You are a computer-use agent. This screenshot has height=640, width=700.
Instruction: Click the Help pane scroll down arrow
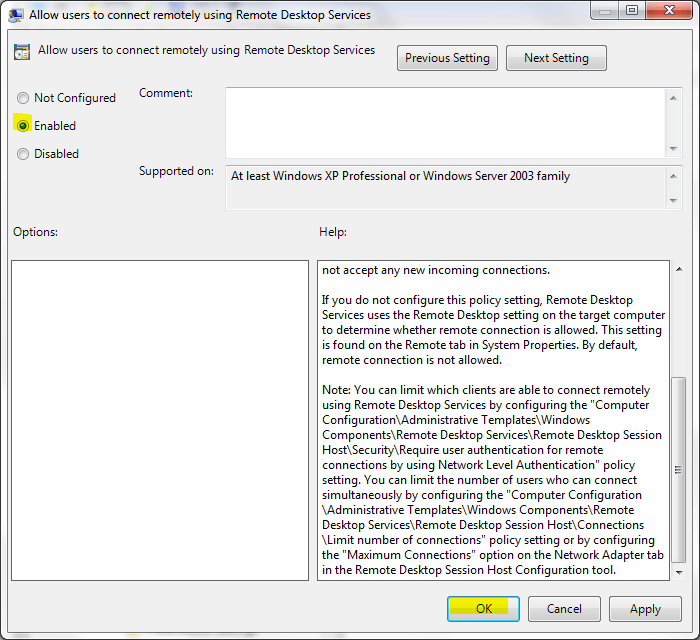click(679, 572)
